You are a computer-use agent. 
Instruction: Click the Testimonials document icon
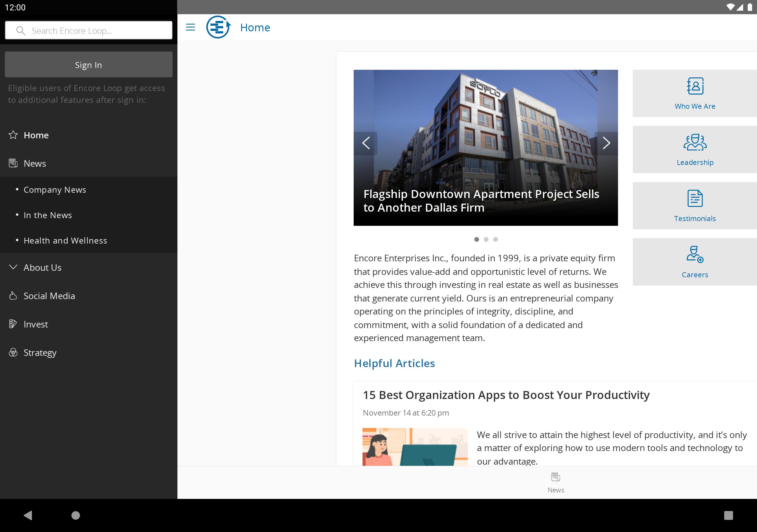tap(695, 198)
